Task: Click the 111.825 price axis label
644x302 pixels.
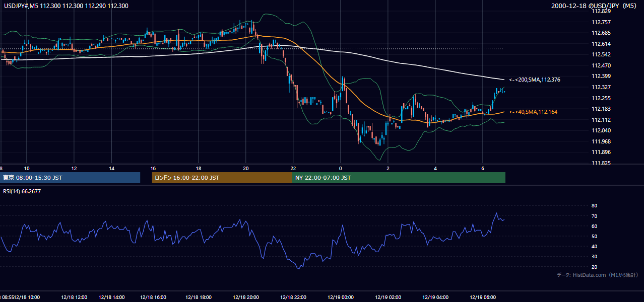Action: pyautogui.click(x=601, y=163)
